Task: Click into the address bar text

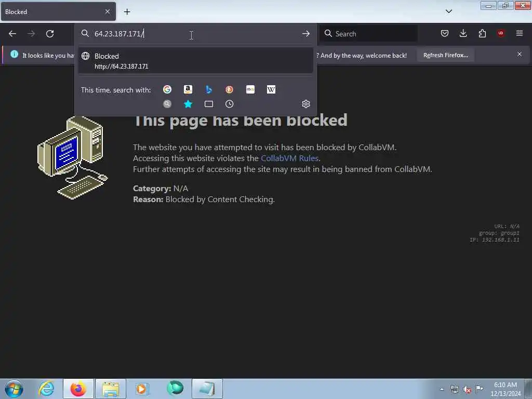Action: [x=119, y=34]
